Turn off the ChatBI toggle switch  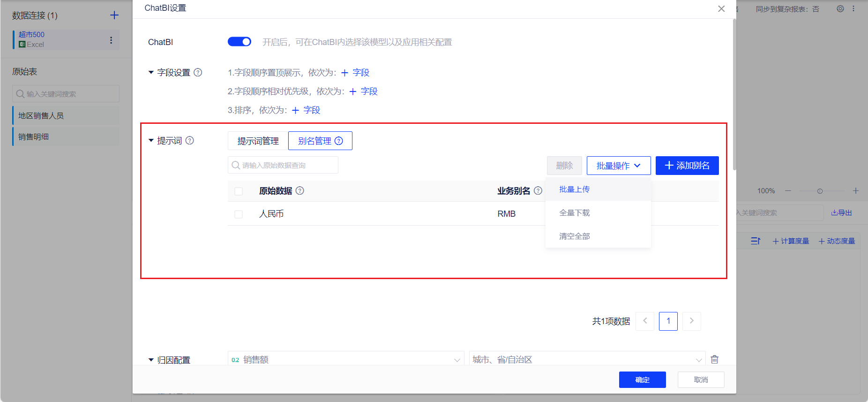(239, 42)
